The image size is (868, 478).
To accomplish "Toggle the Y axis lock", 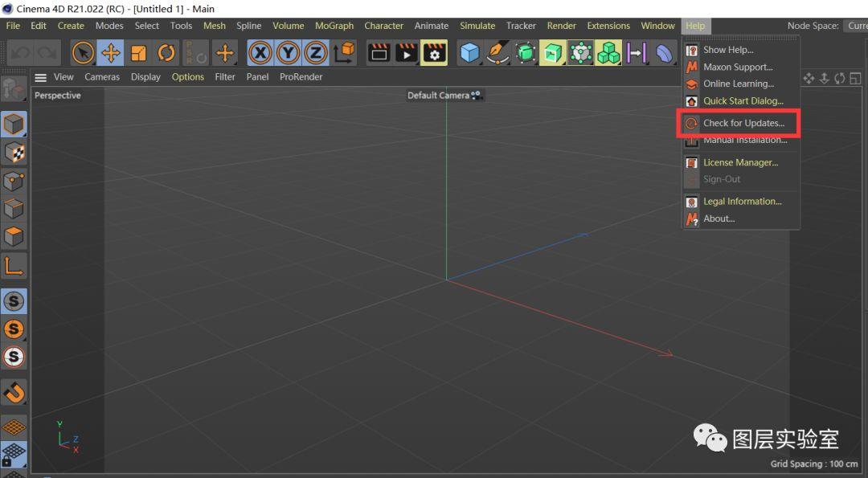I will pos(288,54).
